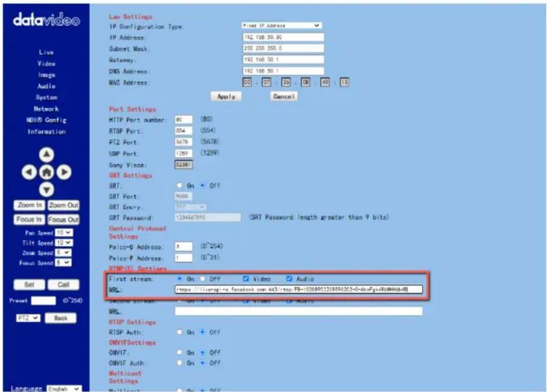
Task: Open the Pan Speed dropdown
Action: coord(64,233)
